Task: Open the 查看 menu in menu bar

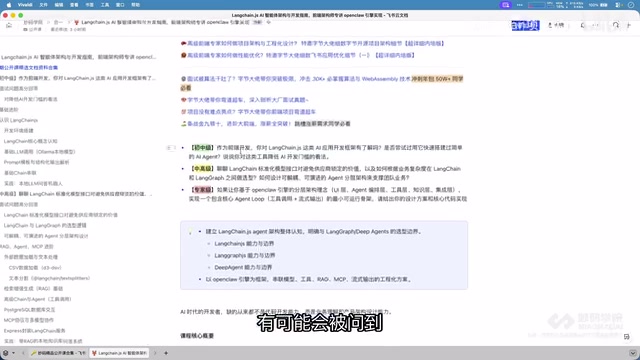Action: pyautogui.click(x=74, y=5)
